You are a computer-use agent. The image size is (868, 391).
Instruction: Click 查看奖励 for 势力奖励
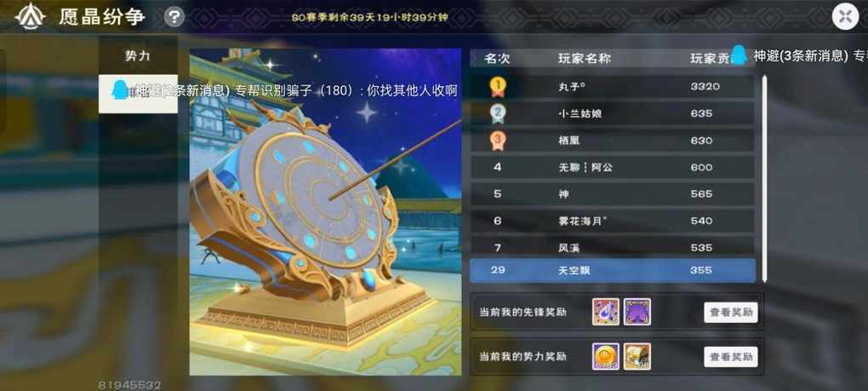[731, 357]
